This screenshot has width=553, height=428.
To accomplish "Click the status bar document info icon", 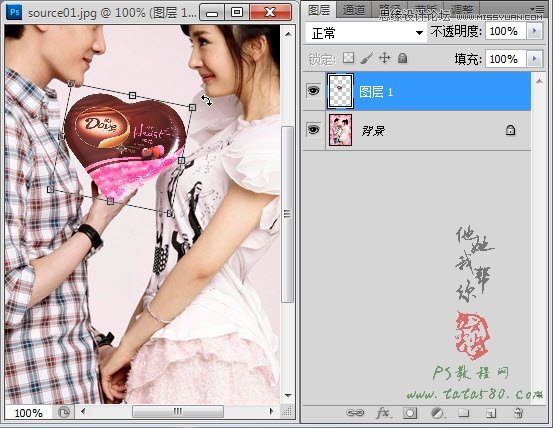I will point(64,412).
